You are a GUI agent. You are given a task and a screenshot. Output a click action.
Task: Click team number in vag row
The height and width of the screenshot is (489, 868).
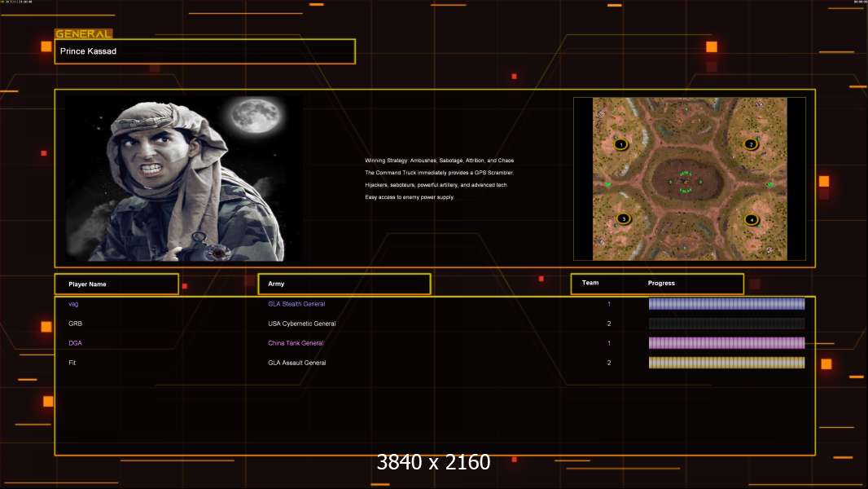tap(609, 304)
